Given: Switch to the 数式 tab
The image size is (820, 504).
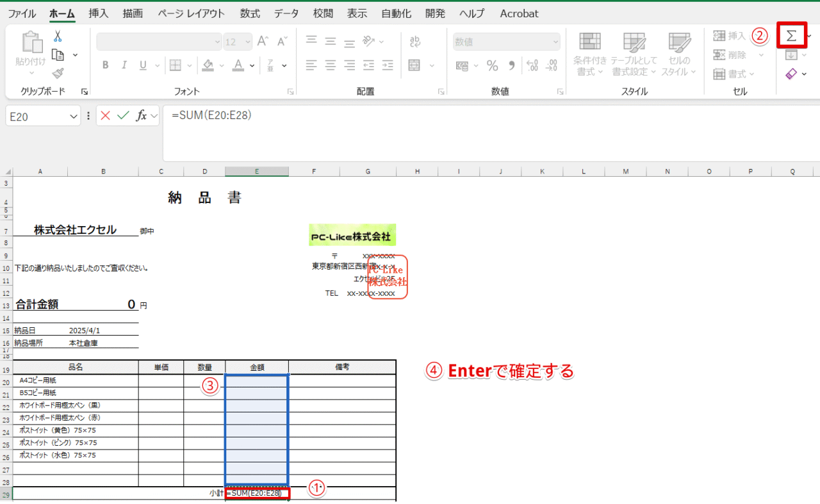Looking at the screenshot, I should point(250,13).
